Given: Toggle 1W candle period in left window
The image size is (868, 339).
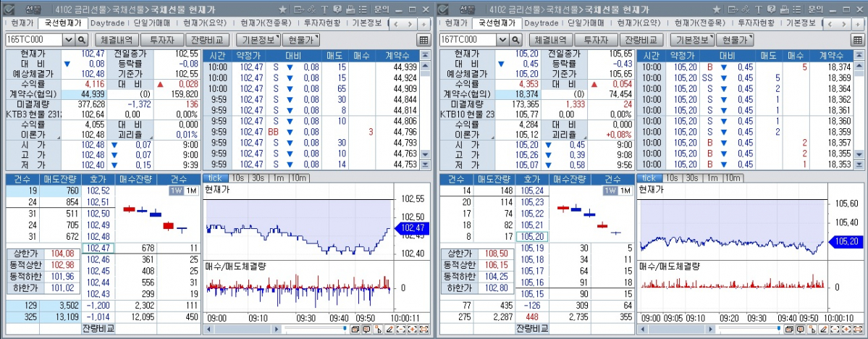Looking at the screenshot, I should pyautogui.click(x=176, y=191).
